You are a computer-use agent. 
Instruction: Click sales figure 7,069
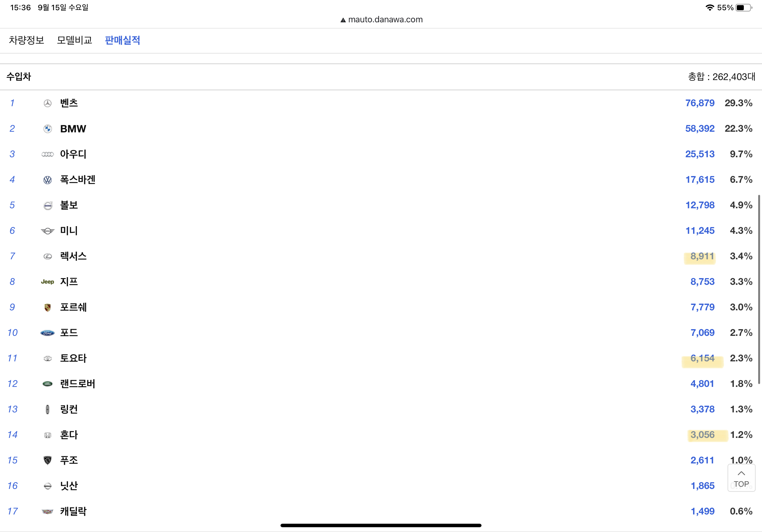702,333
